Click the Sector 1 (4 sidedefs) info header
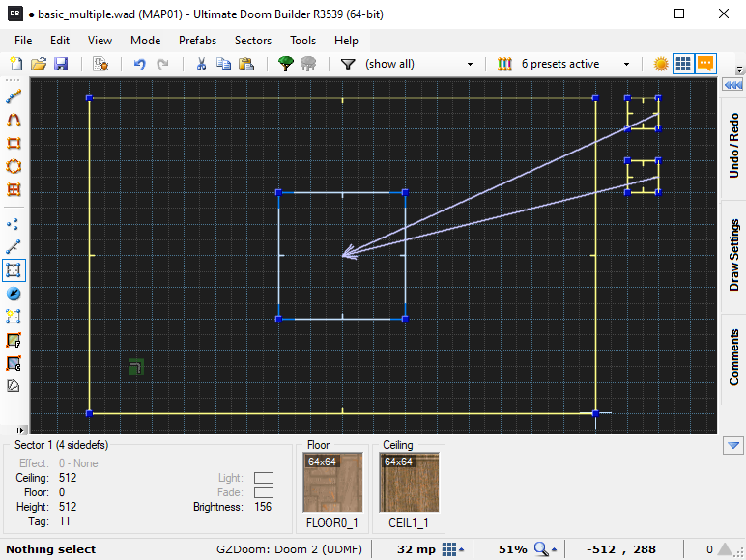 click(62, 445)
